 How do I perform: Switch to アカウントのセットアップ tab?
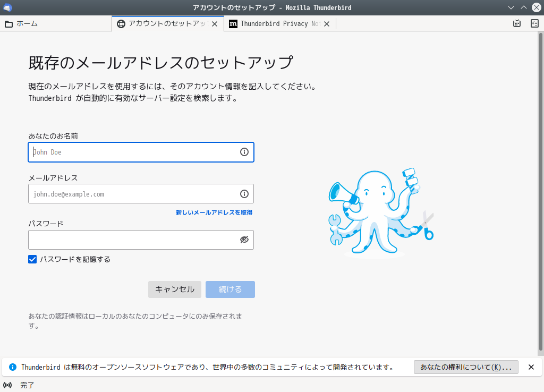(167, 23)
